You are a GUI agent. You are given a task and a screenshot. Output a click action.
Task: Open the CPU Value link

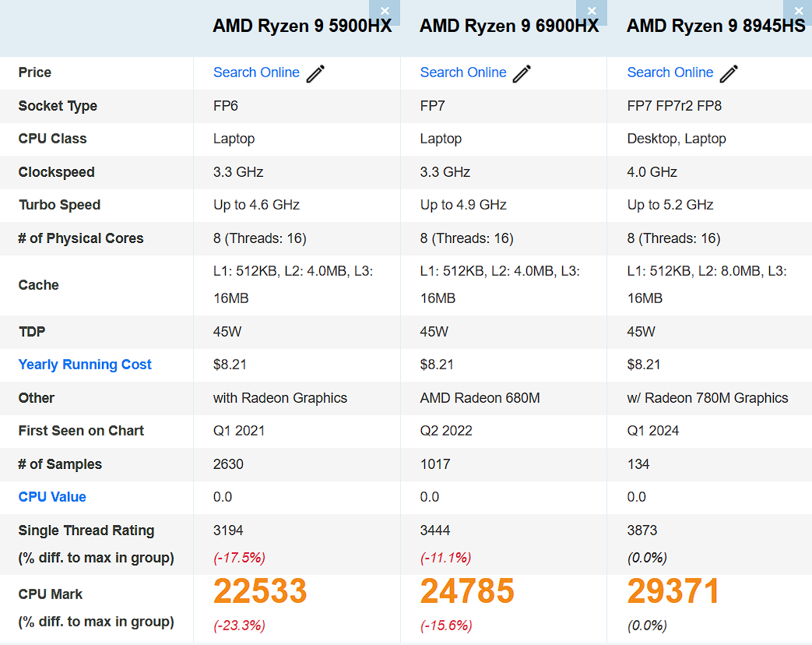click(x=52, y=497)
